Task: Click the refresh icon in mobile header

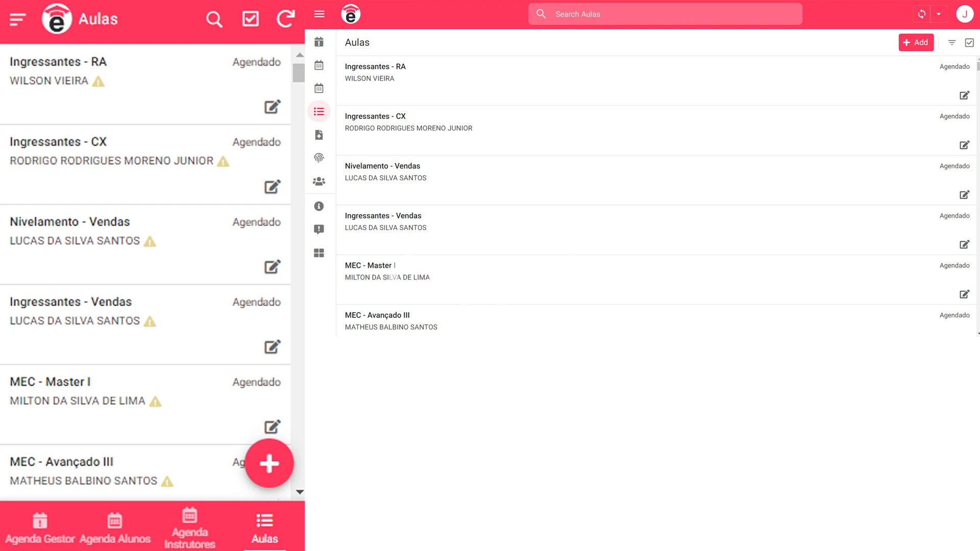Action: coord(285,19)
